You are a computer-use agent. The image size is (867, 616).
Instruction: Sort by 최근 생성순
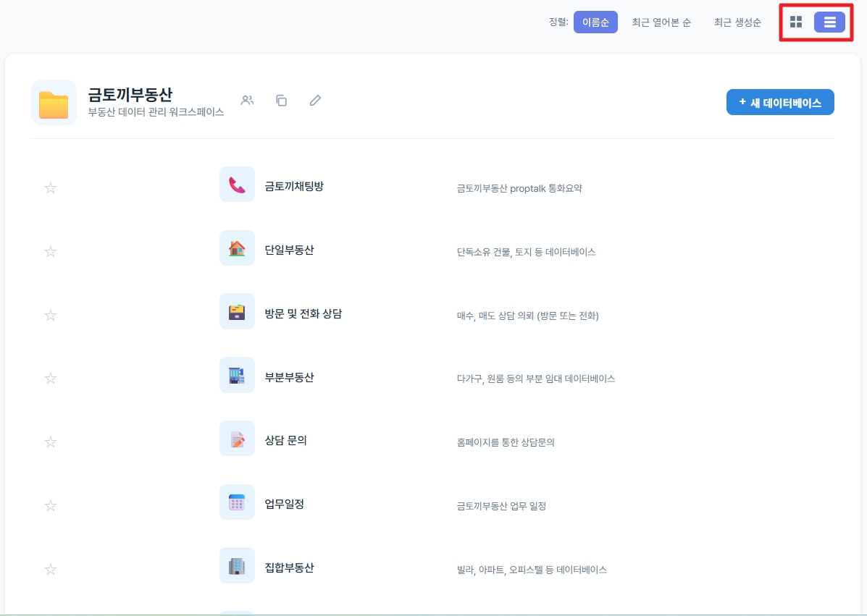pos(737,22)
